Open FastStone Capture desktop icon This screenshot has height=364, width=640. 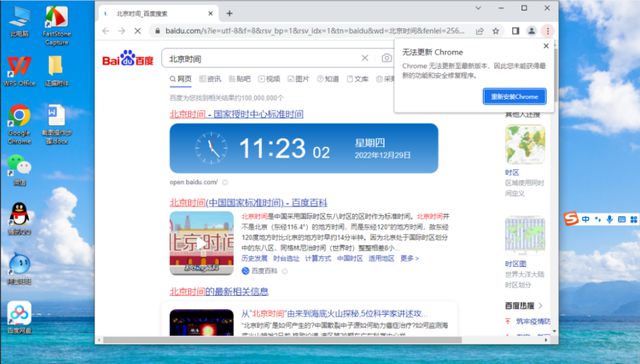pyautogui.click(x=57, y=24)
